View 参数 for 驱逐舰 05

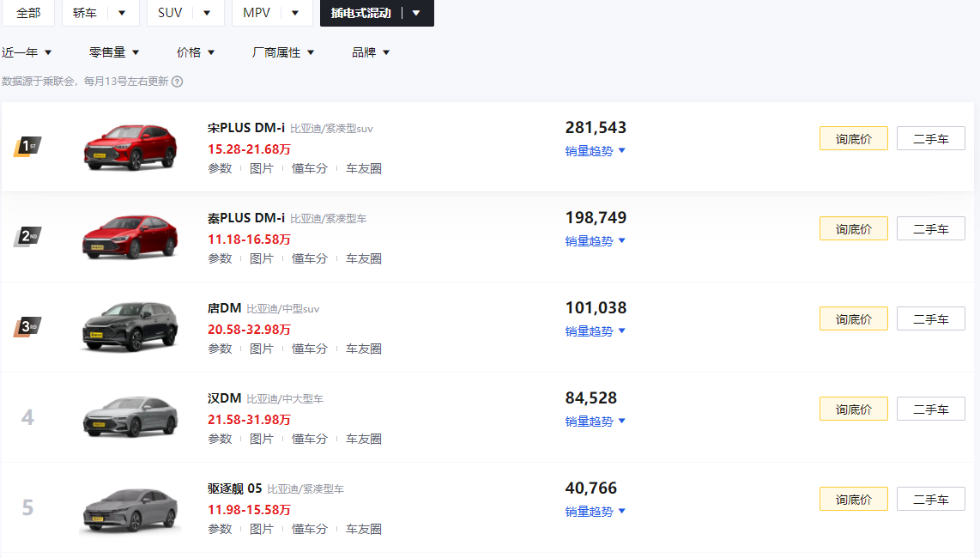[220, 529]
